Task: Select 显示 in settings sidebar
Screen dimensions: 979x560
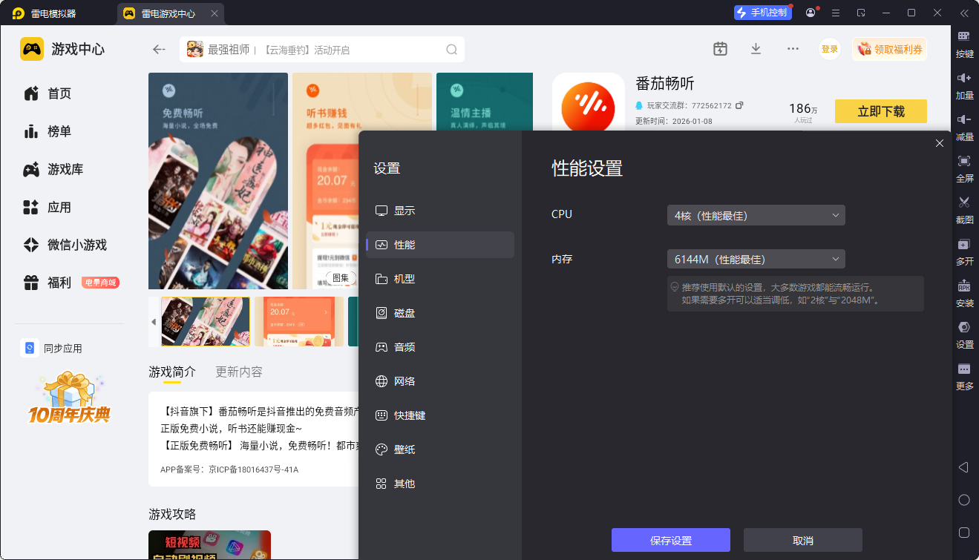Action: click(x=405, y=211)
